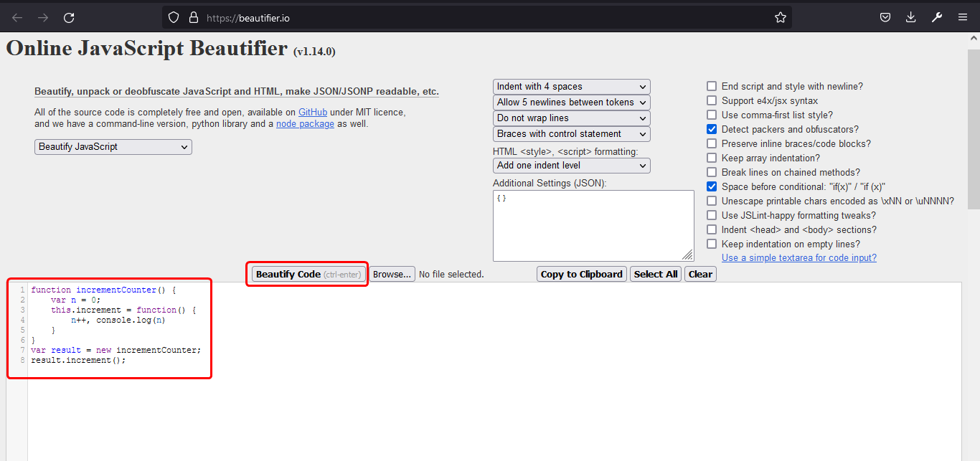
Task: Open the Indent with 4 spaces dropdown
Action: pyautogui.click(x=572, y=86)
